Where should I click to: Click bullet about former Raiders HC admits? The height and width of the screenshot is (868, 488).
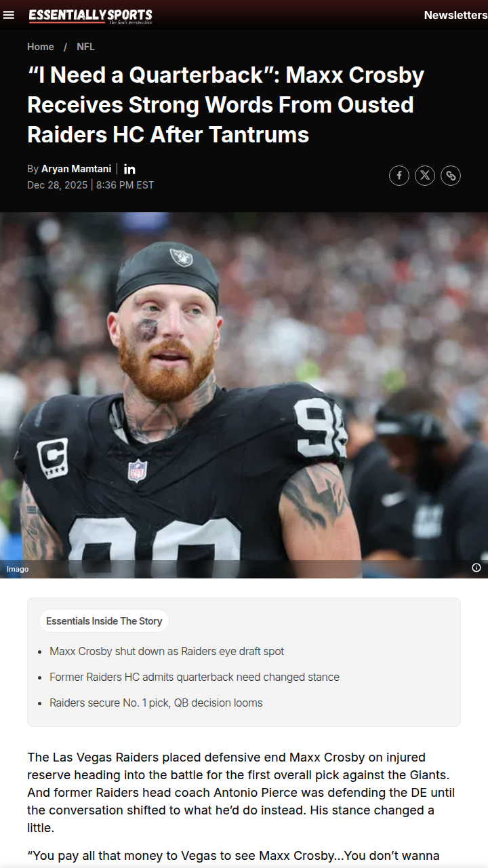[x=195, y=677]
